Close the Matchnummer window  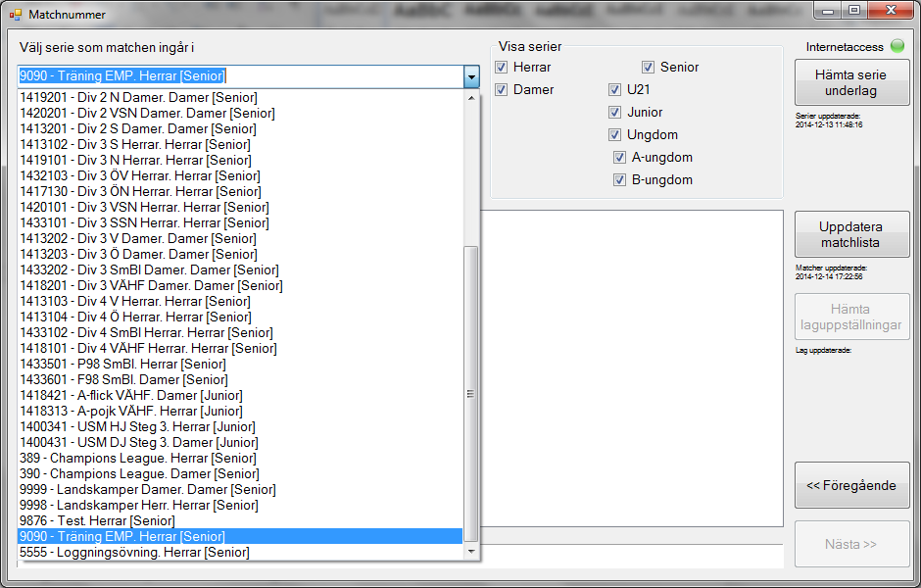pos(891,11)
